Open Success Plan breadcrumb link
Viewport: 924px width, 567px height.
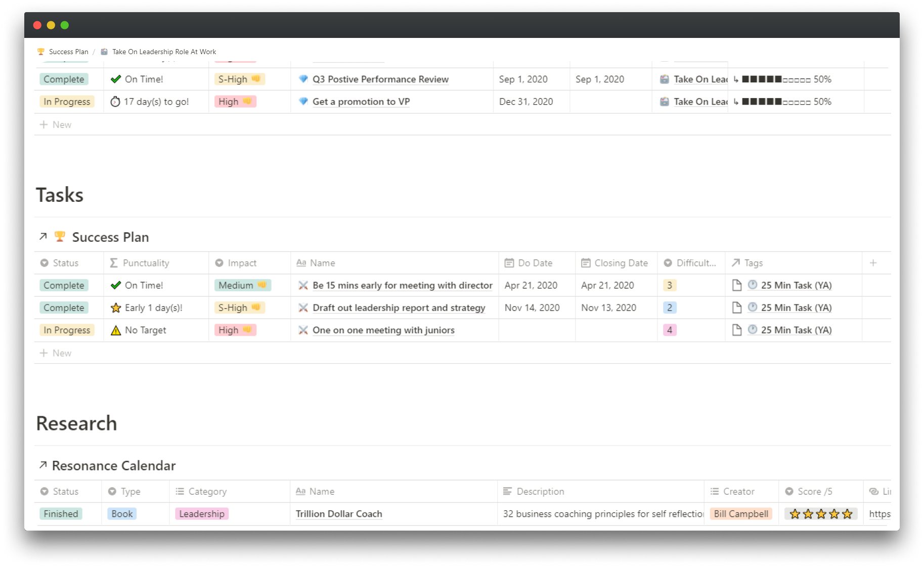[68, 52]
